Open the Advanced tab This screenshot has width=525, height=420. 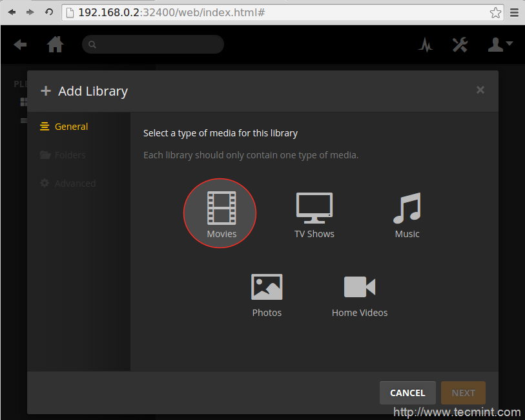coord(75,184)
